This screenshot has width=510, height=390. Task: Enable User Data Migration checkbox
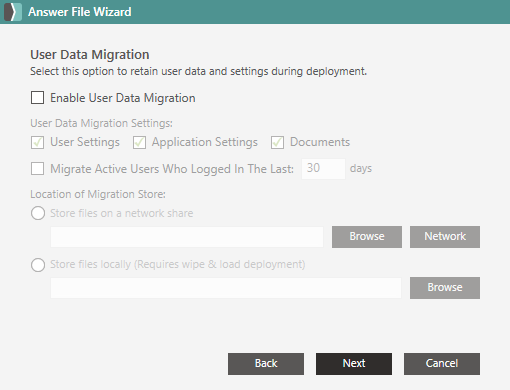37,98
